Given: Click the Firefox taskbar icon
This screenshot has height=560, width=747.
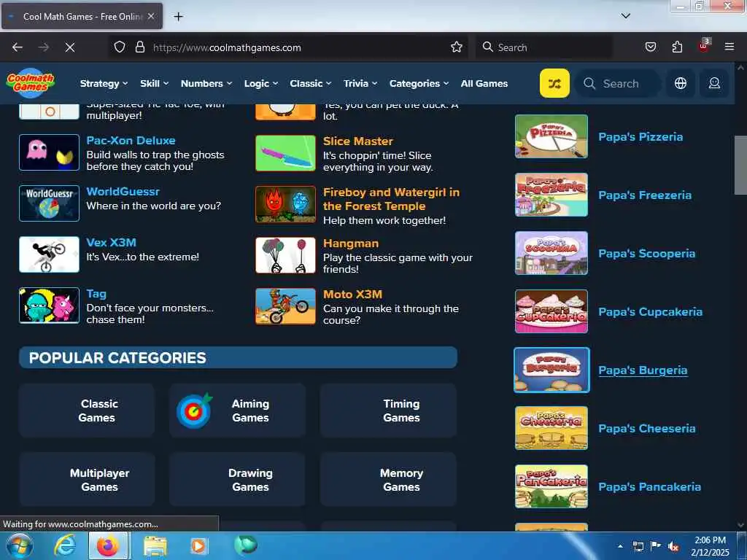Looking at the screenshot, I should (x=108, y=545).
